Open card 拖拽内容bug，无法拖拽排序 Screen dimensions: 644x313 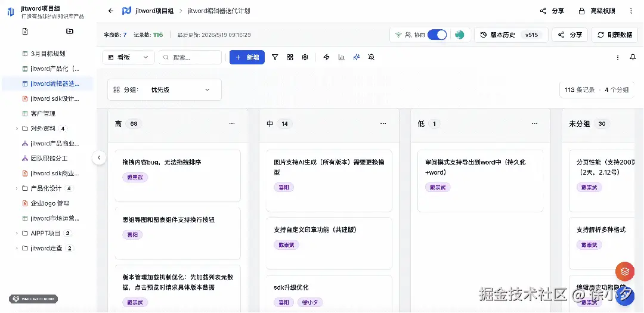tap(178, 176)
